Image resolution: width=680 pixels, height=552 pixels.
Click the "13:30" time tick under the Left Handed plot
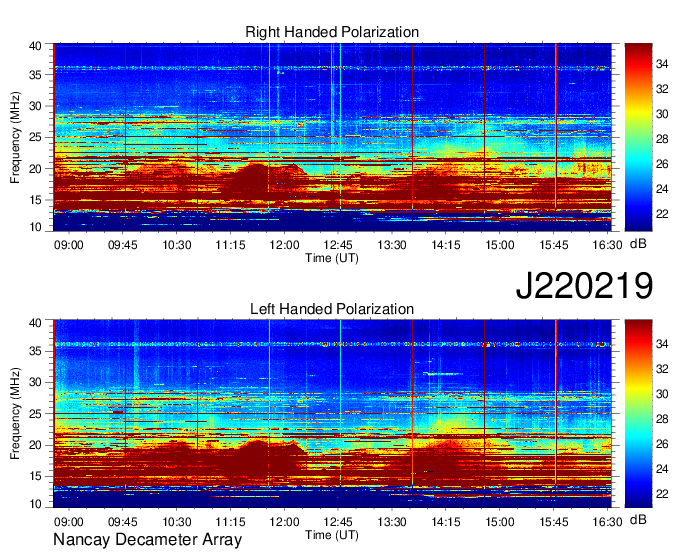[x=392, y=522]
